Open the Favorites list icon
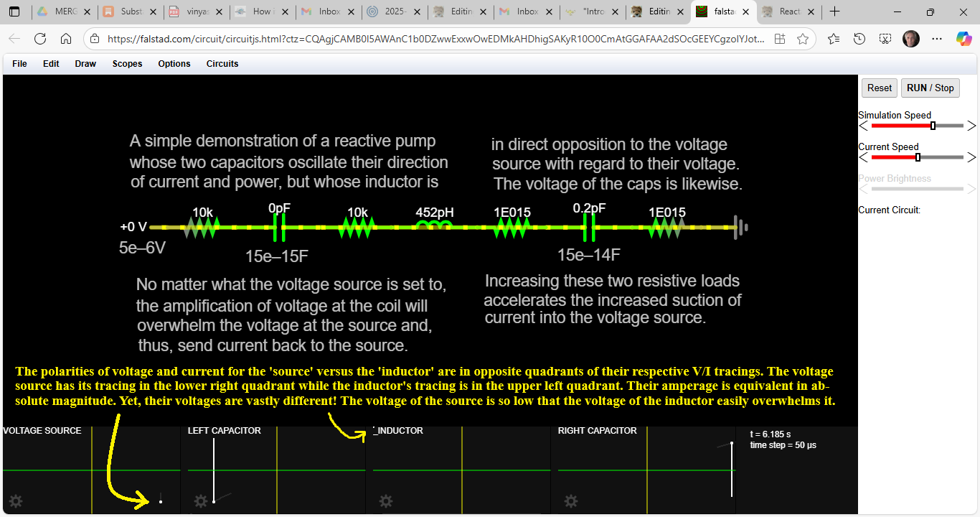 (x=834, y=39)
